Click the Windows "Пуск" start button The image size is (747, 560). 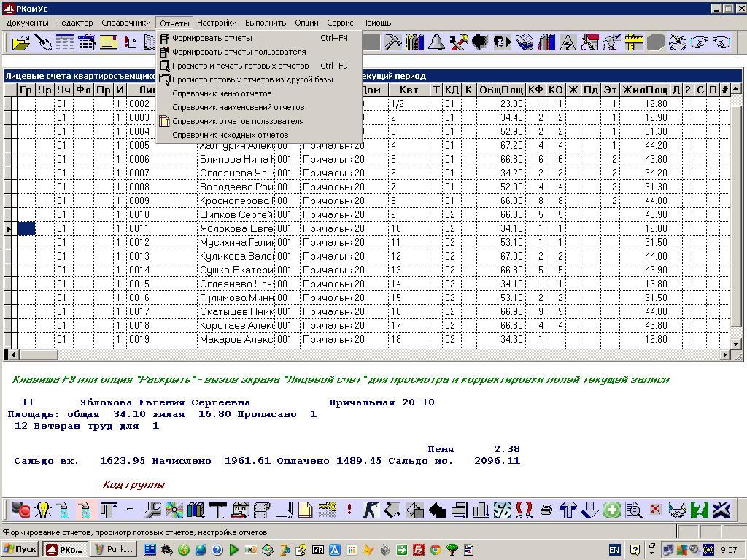point(20,549)
